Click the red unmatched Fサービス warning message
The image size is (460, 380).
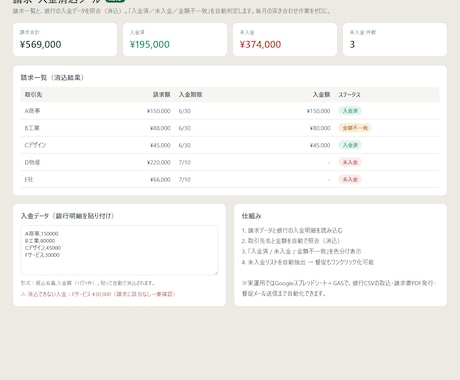98,294
